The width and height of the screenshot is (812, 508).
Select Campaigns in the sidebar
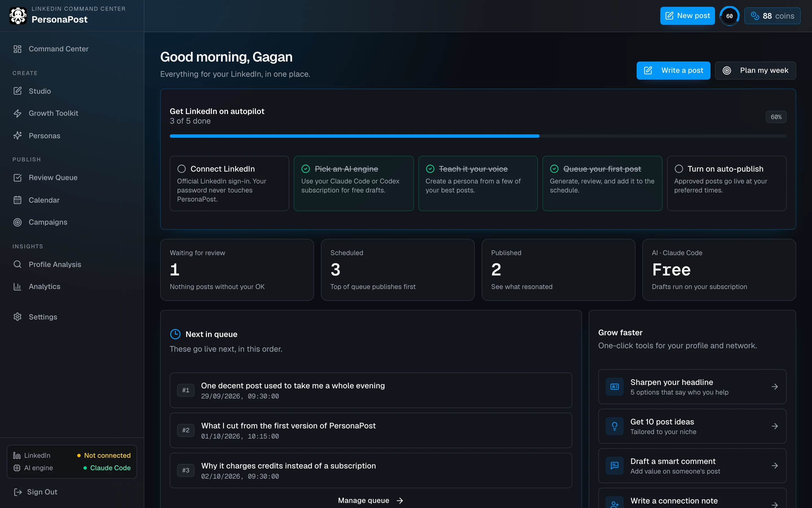pos(72,222)
